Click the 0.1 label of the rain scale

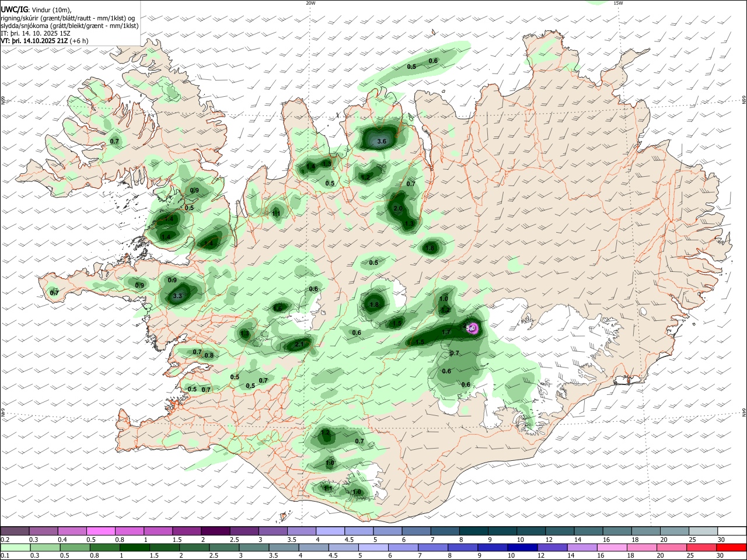coord(5,556)
